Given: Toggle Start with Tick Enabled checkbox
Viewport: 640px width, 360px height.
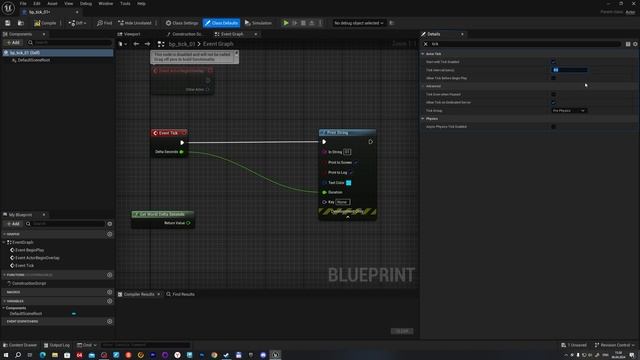Looking at the screenshot, I should click(553, 62).
